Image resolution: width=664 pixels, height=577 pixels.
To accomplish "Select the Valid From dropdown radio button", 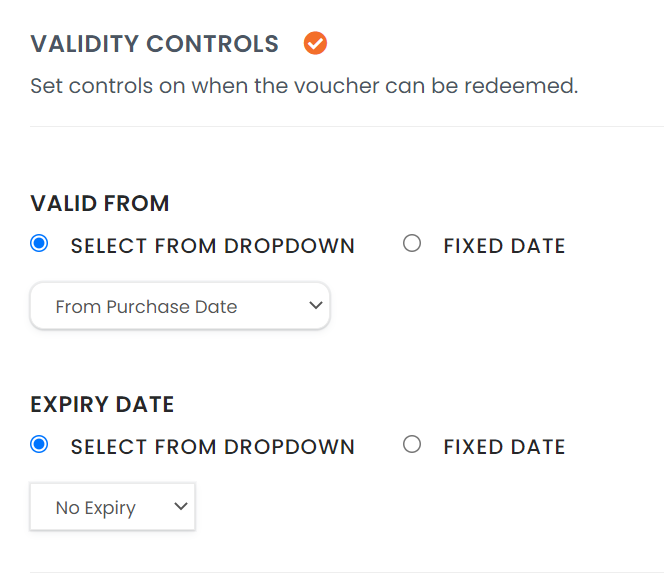I will 40,244.
